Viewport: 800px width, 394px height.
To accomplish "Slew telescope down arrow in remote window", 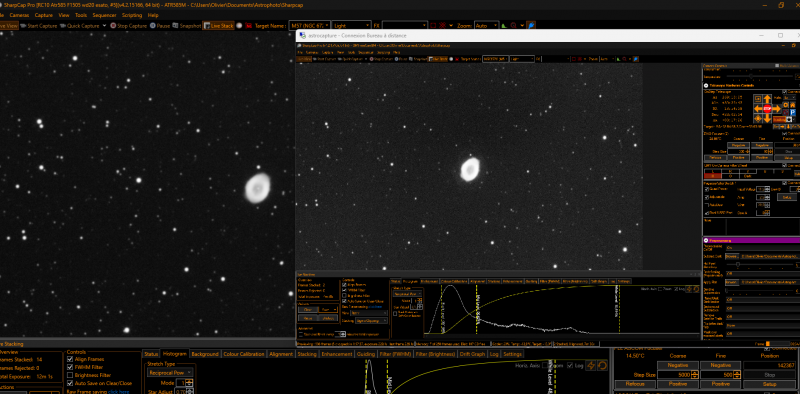I will coord(767,118).
